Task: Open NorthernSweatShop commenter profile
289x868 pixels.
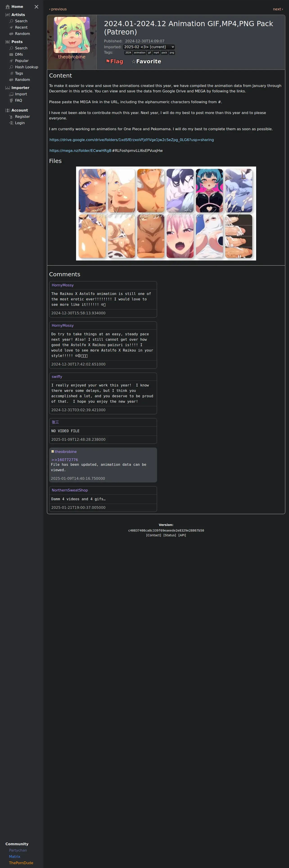Action: click(x=70, y=490)
